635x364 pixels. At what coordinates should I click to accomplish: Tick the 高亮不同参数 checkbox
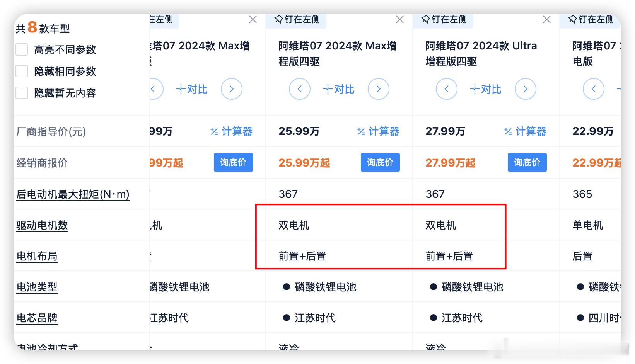coord(22,50)
